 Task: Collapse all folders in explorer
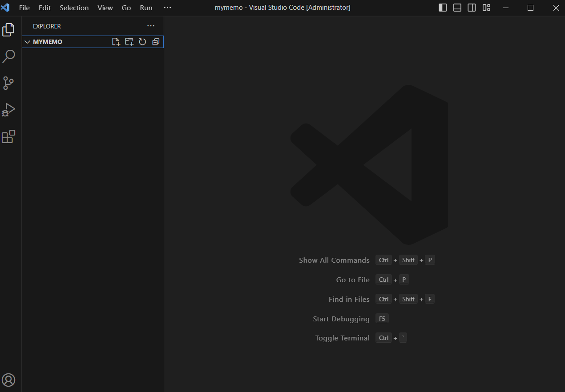point(156,42)
